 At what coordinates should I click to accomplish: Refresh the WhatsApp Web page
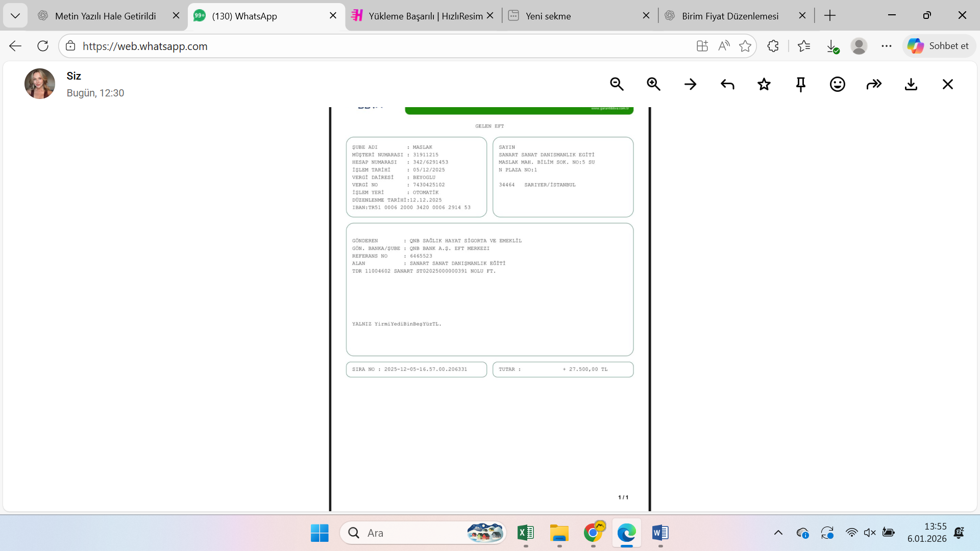point(43,46)
